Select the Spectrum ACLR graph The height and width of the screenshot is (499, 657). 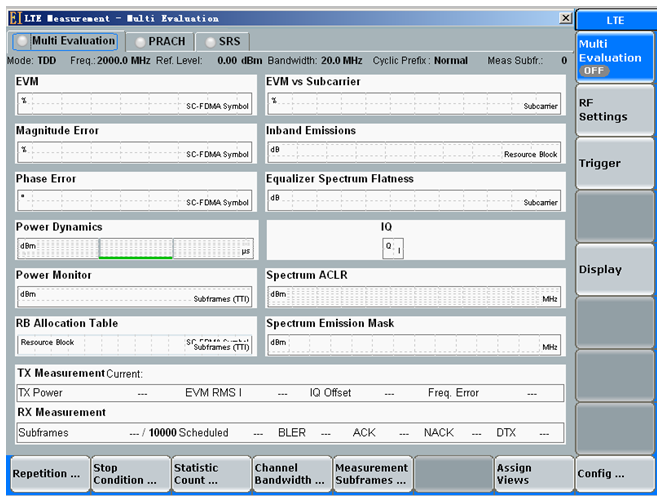[x=414, y=296]
